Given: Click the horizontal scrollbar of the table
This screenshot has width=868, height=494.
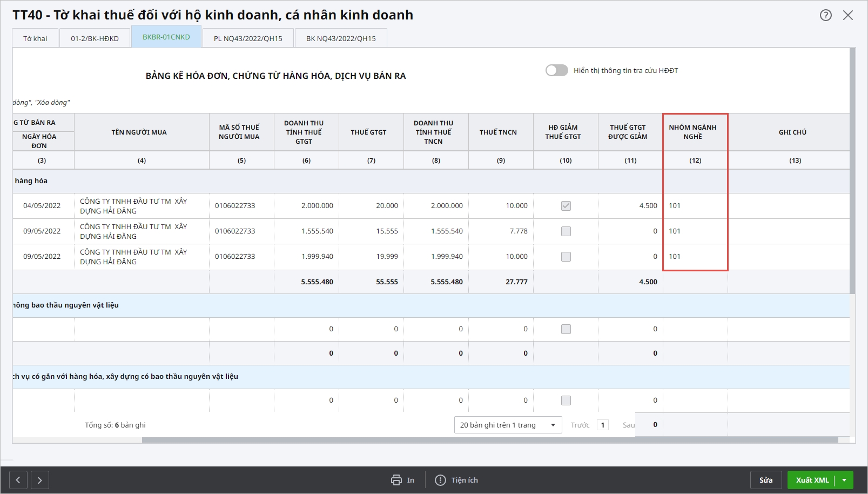Looking at the screenshot, I should pos(489,440).
